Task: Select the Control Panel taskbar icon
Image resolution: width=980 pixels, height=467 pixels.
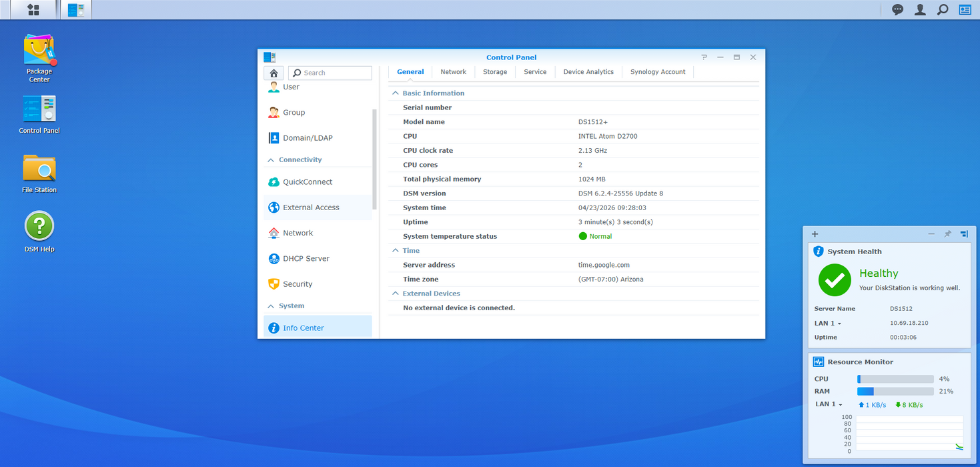Action: [x=76, y=9]
